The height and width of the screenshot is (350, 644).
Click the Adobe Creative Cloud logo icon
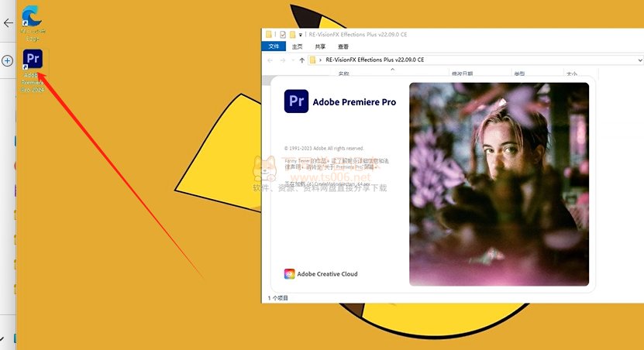[x=289, y=273]
